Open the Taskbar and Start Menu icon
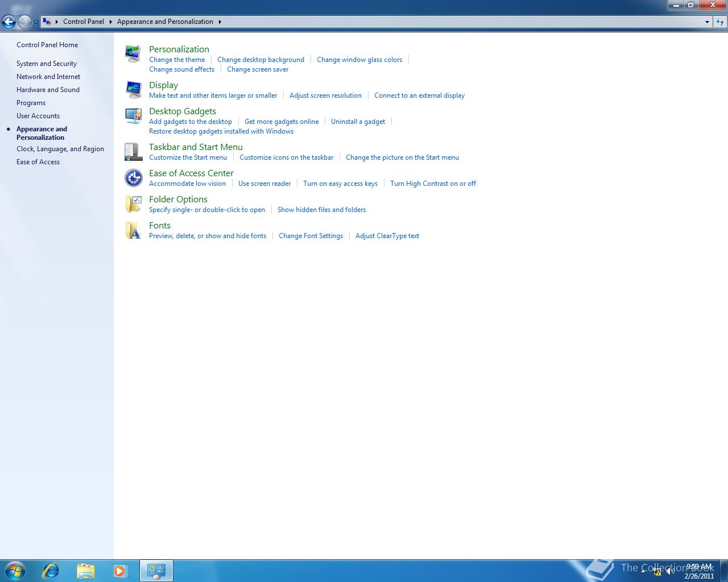Image resolution: width=728 pixels, height=582 pixels. click(x=133, y=152)
